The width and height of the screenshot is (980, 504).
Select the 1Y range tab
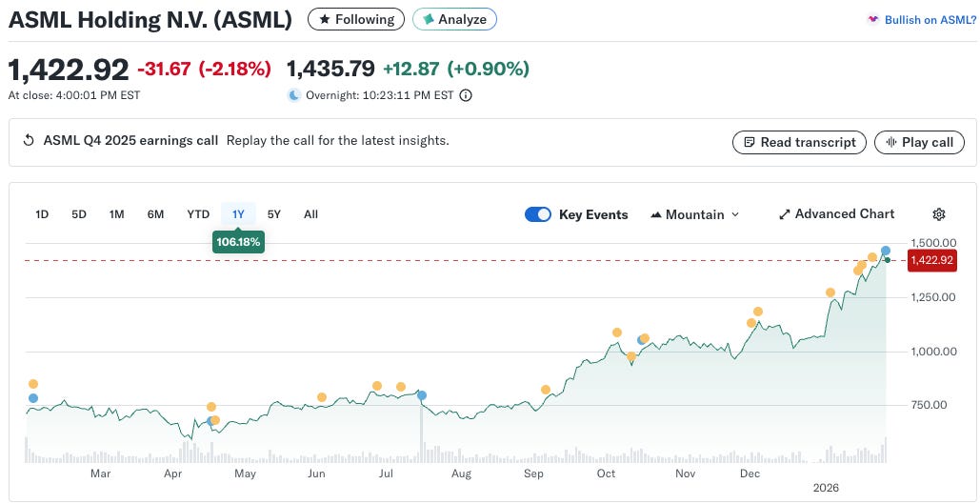[238, 214]
